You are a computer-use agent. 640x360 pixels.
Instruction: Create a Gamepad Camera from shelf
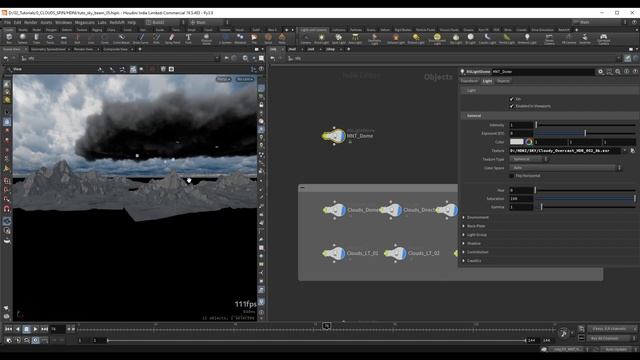[x=603, y=39]
